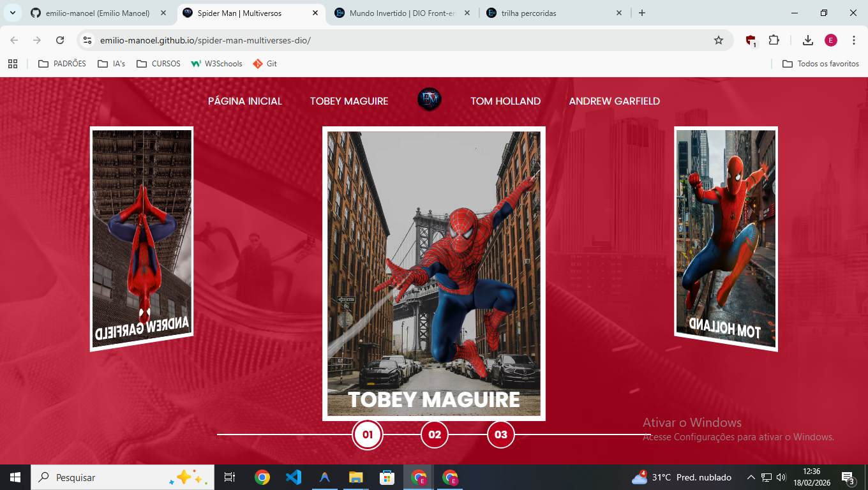The image size is (868, 490).
Task: Launch Visual Studio Code from the taskbar
Action: [x=293, y=477]
